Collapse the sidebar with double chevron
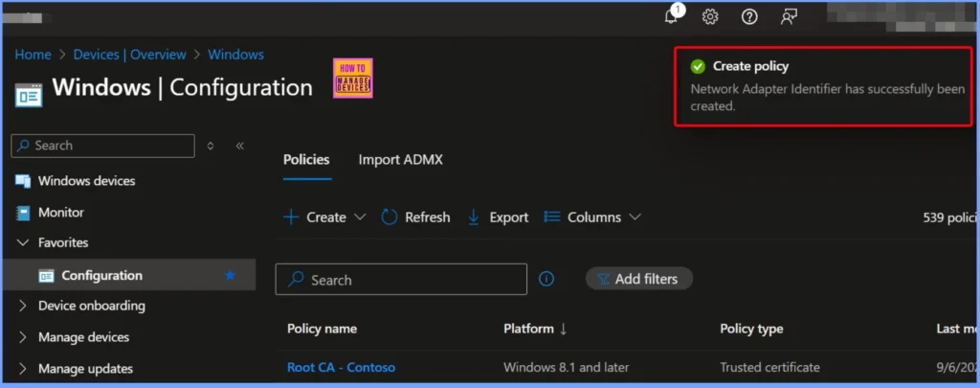980x388 pixels. (240, 146)
